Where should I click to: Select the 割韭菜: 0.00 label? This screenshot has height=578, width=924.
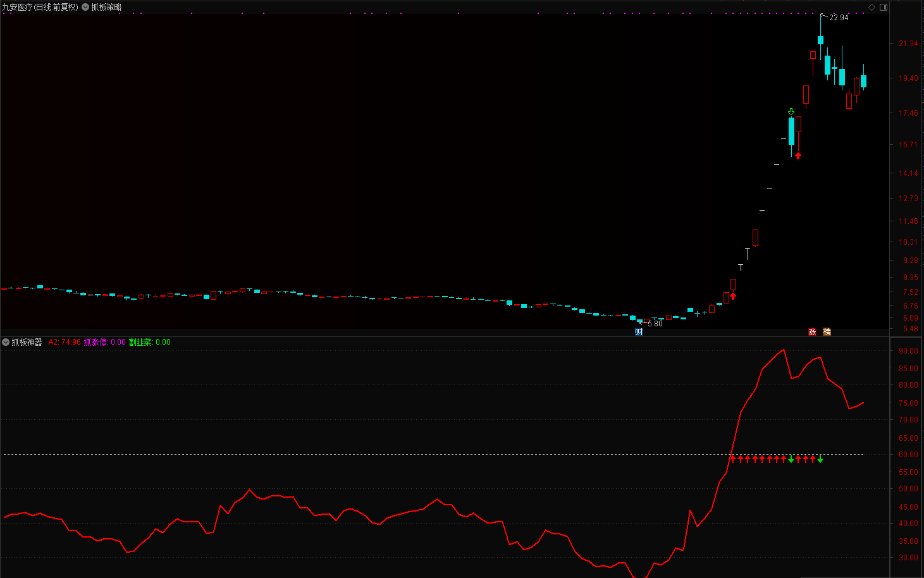coord(150,342)
